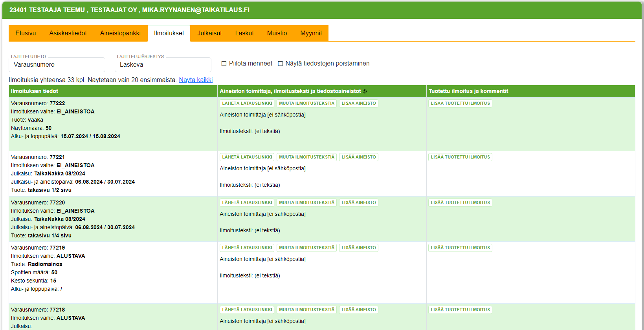Go to the Etusivu tab
The width and height of the screenshot is (644, 330).
coord(26,33)
